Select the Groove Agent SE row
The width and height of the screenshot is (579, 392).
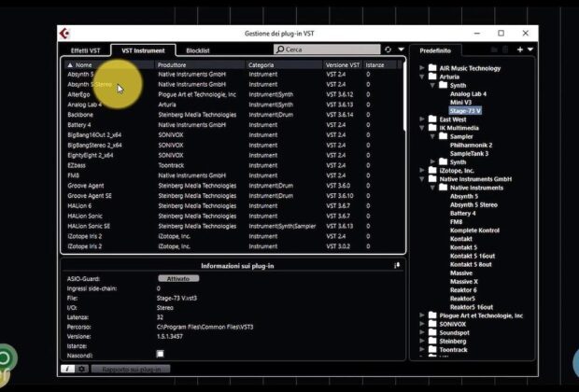tap(233, 196)
